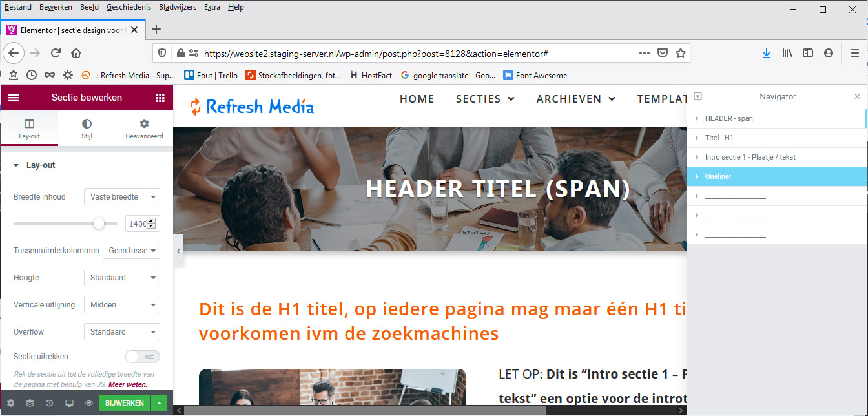Follow the Meer weten link
This screenshot has width=868, height=416.
tap(128, 384)
